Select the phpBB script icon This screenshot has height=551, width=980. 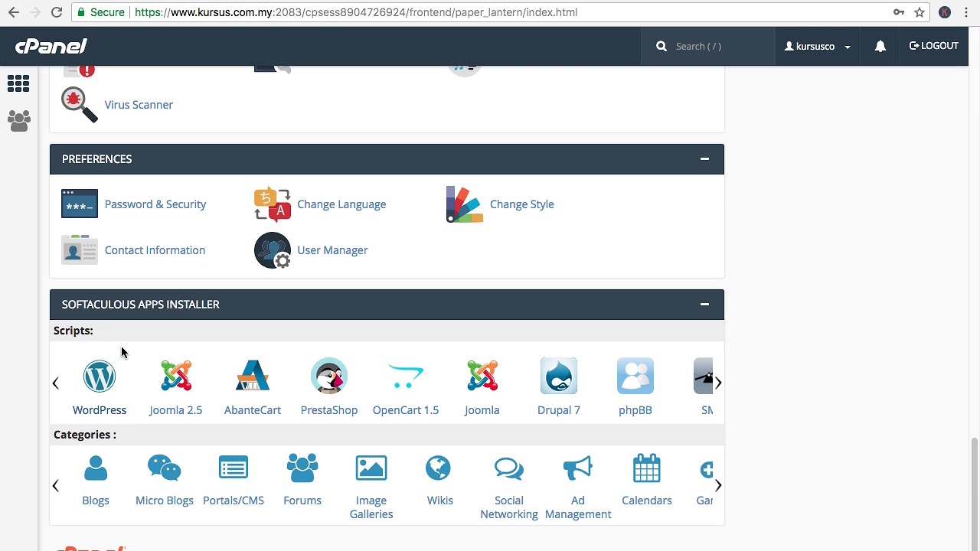coord(635,377)
